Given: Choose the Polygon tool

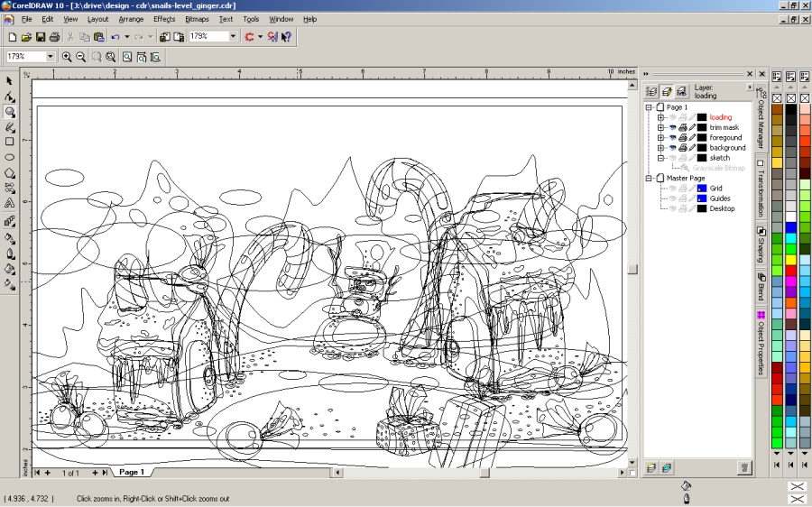Looking at the screenshot, I should [x=10, y=173].
